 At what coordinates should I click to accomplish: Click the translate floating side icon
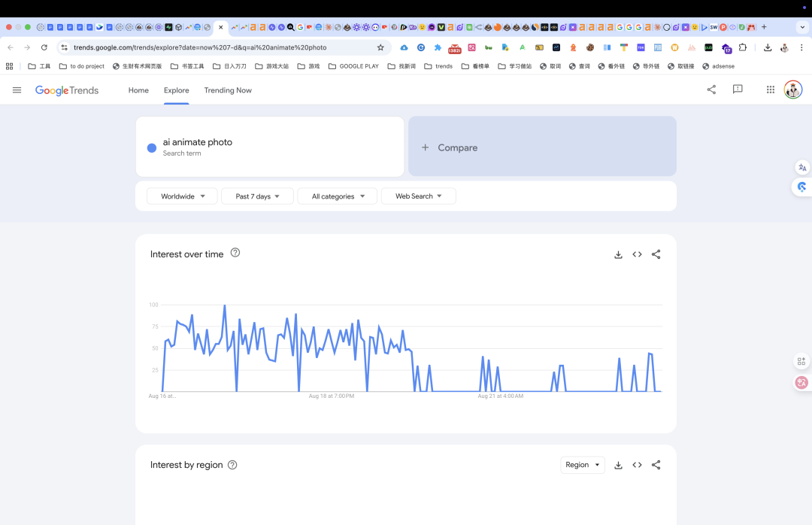(x=802, y=168)
